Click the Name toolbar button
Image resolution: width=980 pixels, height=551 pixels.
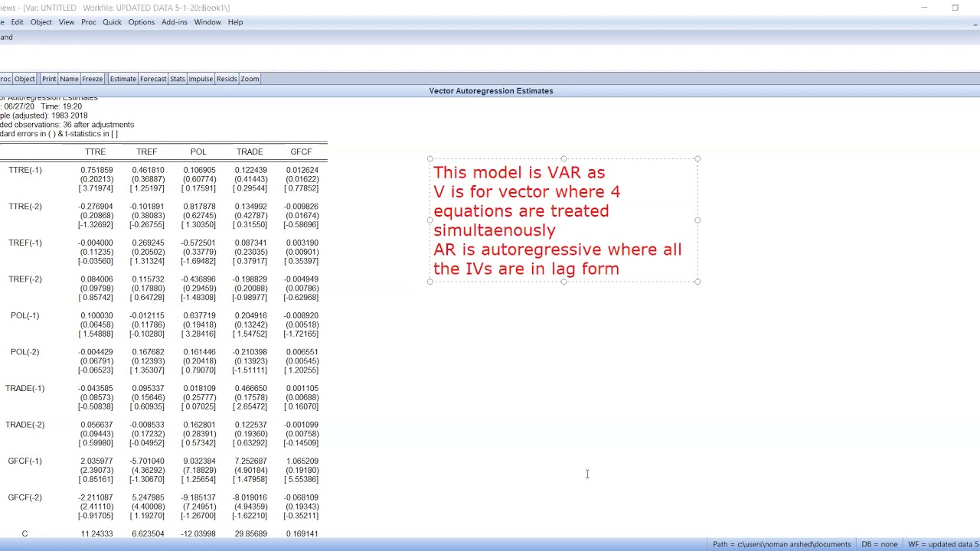click(69, 79)
